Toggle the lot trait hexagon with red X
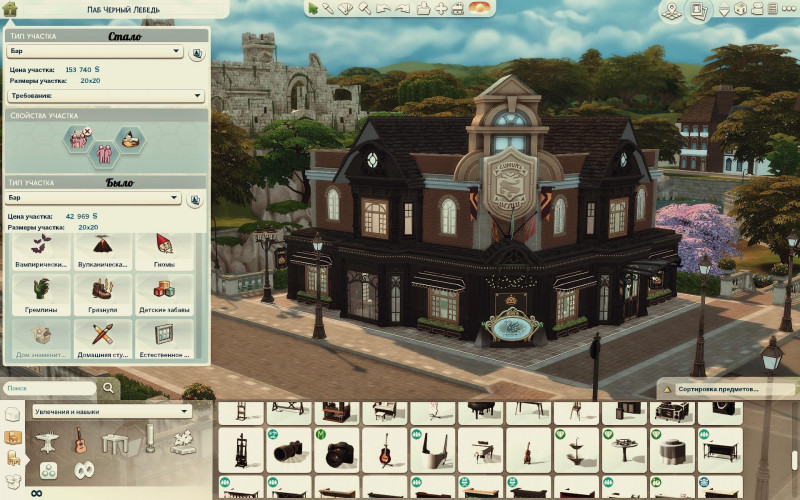This screenshot has width=800, height=500. point(79,138)
